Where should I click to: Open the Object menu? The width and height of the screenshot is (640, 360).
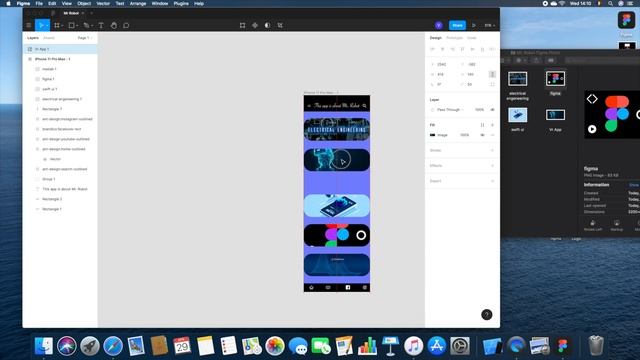click(x=84, y=3)
